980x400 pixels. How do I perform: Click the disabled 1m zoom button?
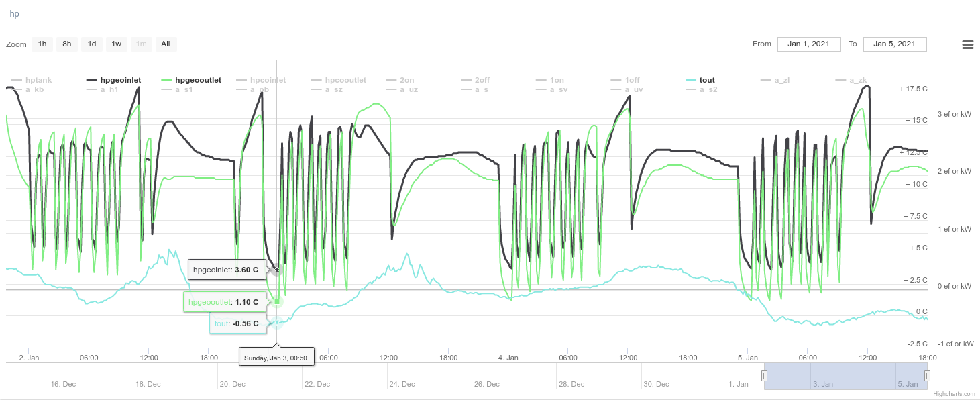point(142,44)
